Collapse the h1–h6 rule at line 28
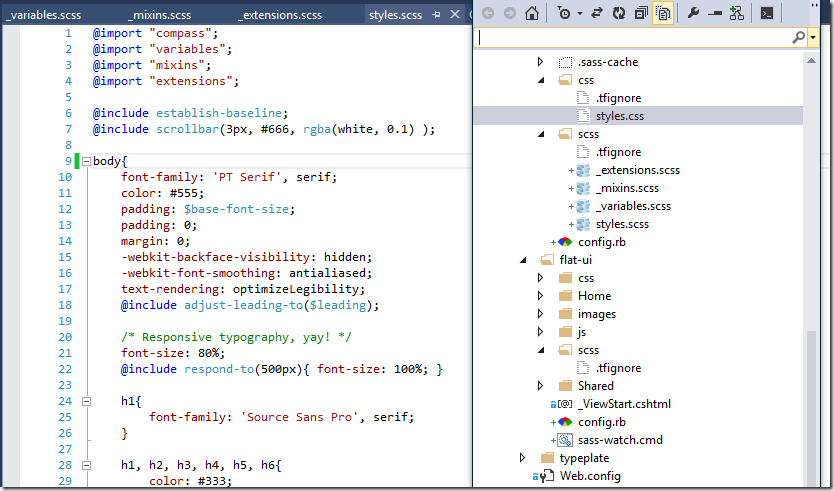This screenshot has height=491, width=834. (x=86, y=465)
